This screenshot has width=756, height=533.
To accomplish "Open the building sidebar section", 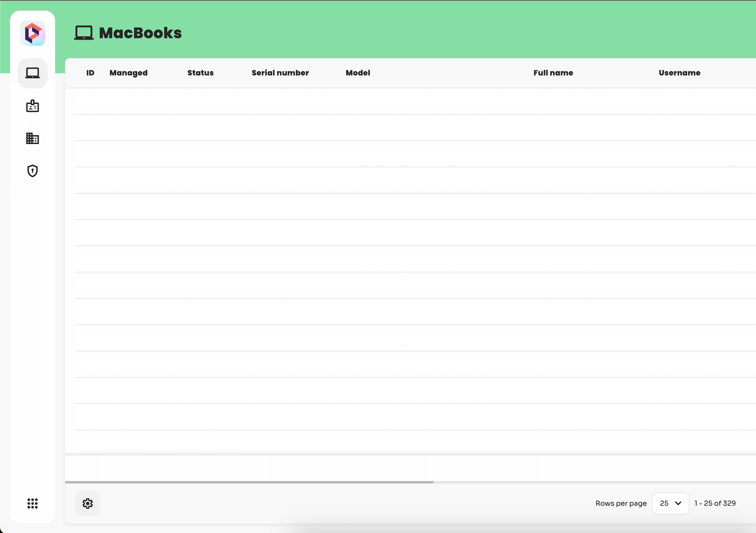I will pos(32,138).
